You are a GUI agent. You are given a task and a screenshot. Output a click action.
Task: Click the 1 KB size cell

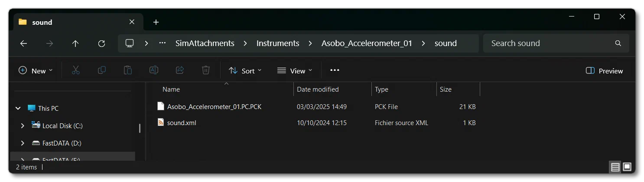[x=469, y=123]
